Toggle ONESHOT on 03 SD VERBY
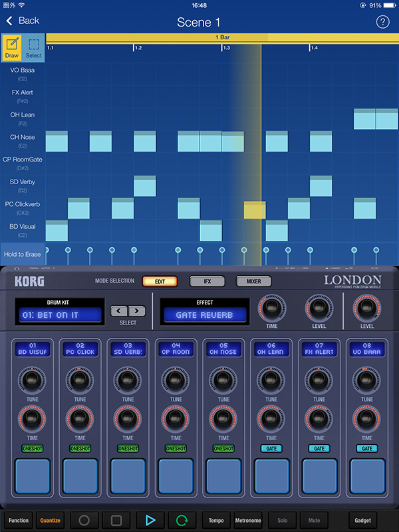399x532 pixels. (x=128, y=448)
